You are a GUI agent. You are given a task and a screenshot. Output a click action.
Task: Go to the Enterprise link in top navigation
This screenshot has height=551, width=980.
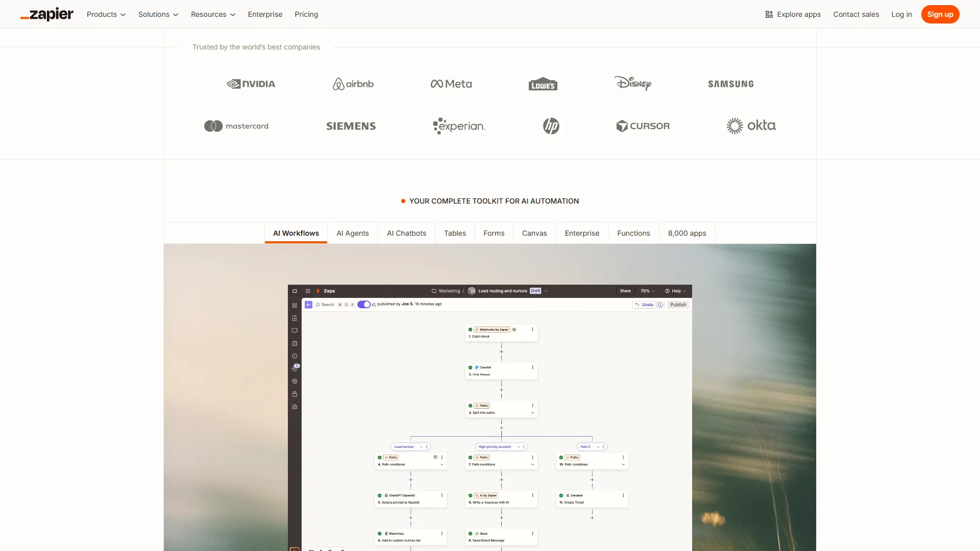click(265, 14)
